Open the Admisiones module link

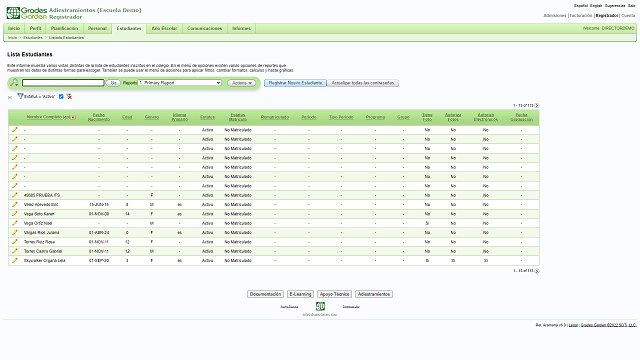point(555,16)
